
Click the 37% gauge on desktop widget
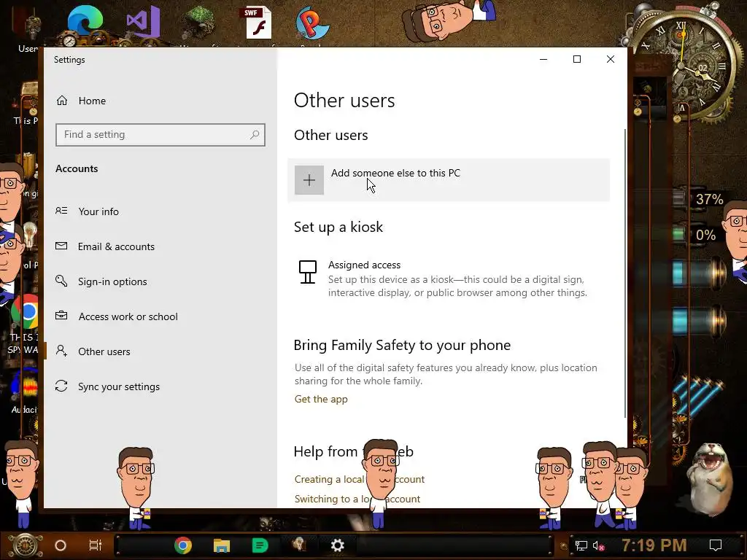(x=709, y=199)
